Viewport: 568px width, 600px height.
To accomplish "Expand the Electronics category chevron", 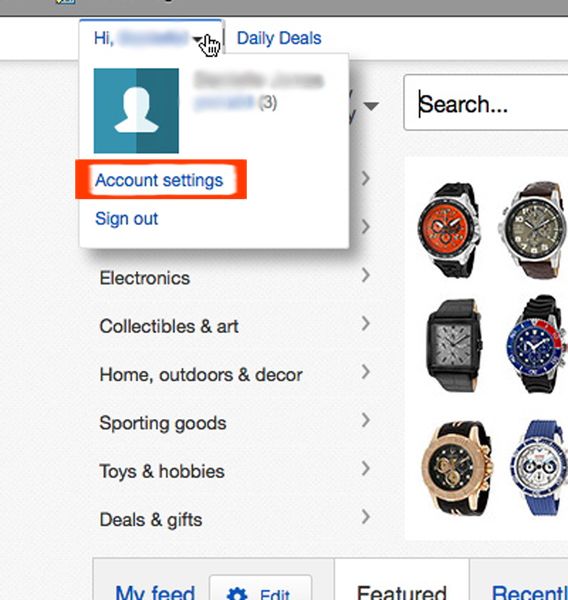I will tap(366, 275).
